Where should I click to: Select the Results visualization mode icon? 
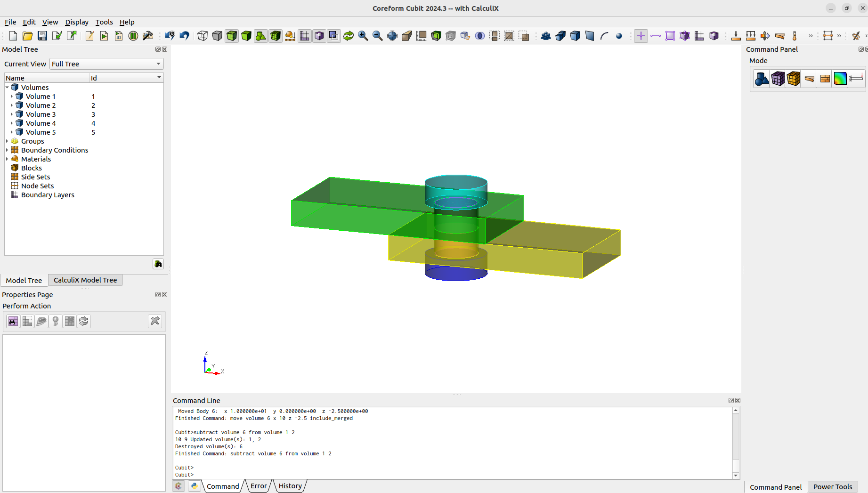[x=840, y=79]
